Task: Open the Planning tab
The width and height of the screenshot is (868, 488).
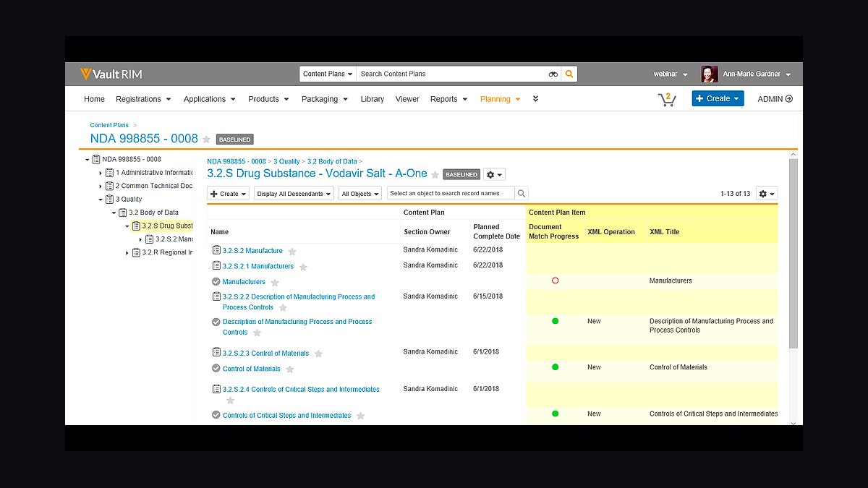Action: pos(501,99)
